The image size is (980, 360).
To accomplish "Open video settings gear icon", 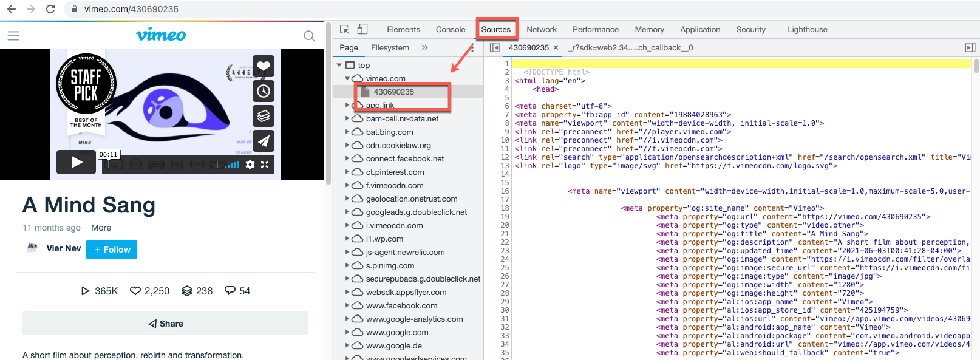I will [x=250, y=165].
